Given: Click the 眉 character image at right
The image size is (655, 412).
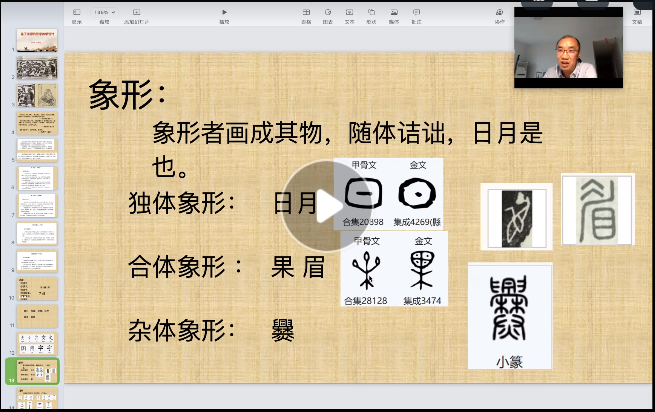Looking at the screenshot, I should tap(597, 208).
